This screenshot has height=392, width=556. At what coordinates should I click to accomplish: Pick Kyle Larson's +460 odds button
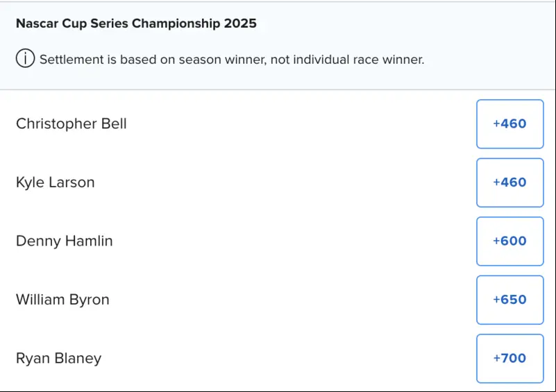(510, 182)
